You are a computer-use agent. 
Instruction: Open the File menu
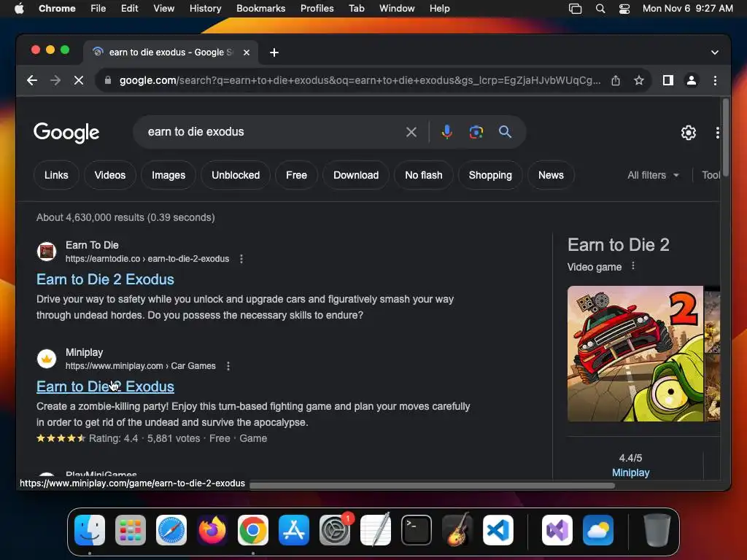coord(98,9)
